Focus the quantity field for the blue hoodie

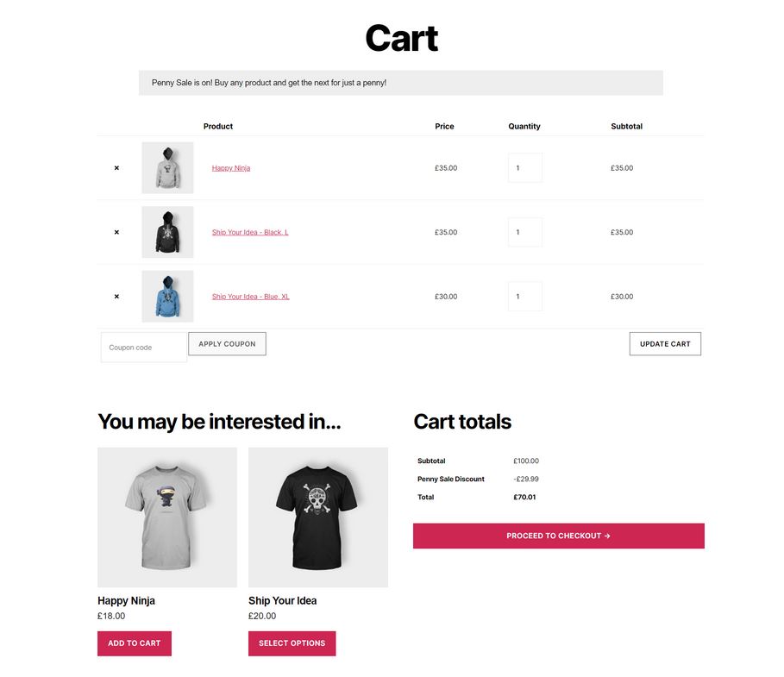coord(525,297)
